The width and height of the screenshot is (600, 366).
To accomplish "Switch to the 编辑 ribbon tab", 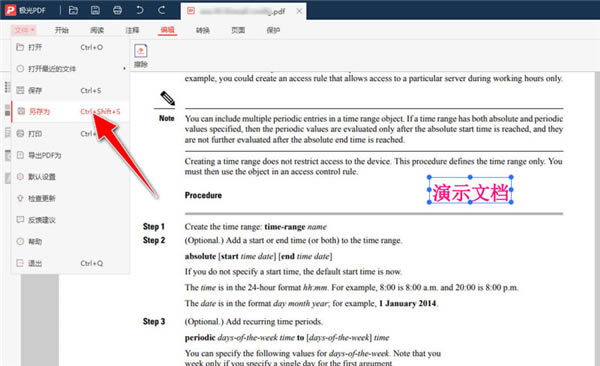I will 167,30.
